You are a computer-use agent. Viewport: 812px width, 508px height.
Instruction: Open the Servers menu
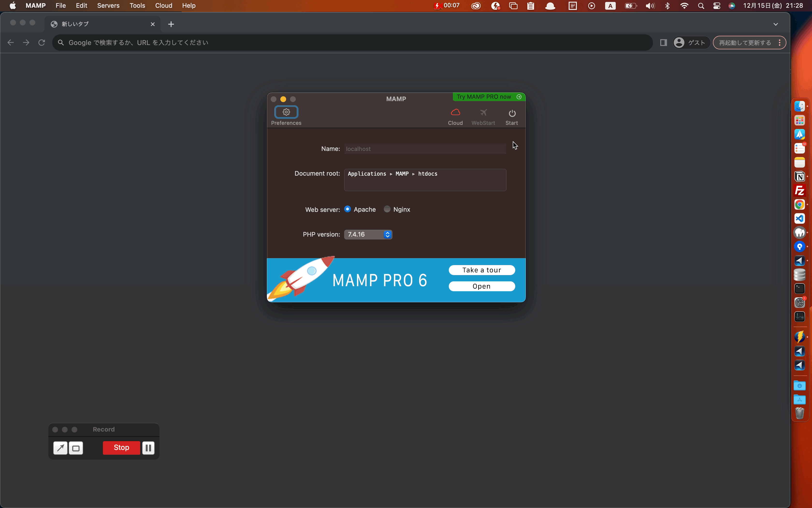[108, 6]
